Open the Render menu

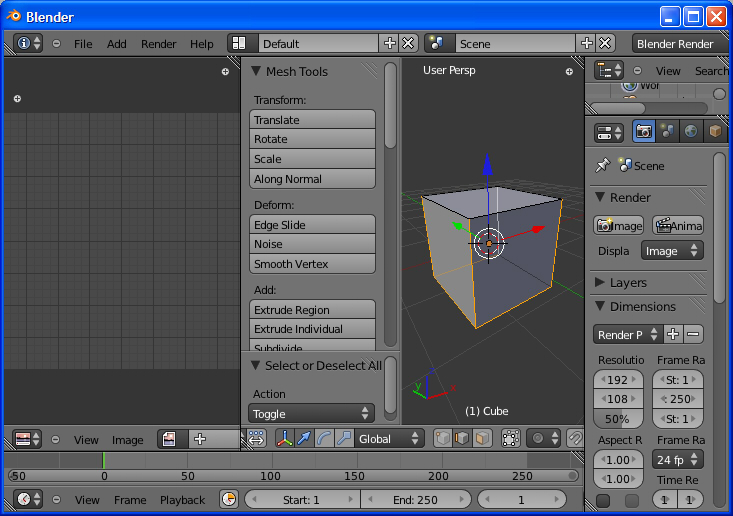click(158, 44)
